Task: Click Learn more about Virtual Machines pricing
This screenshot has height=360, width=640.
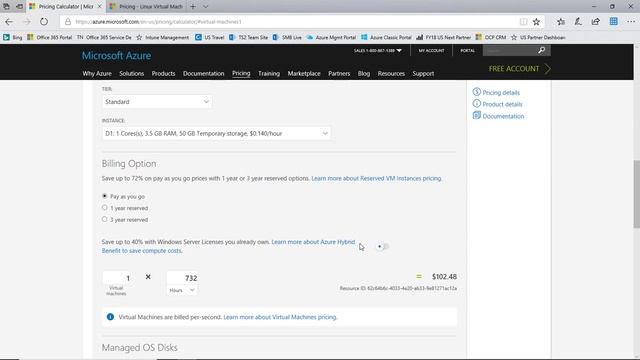Action: pyautogui.click(x=280, y=317)
